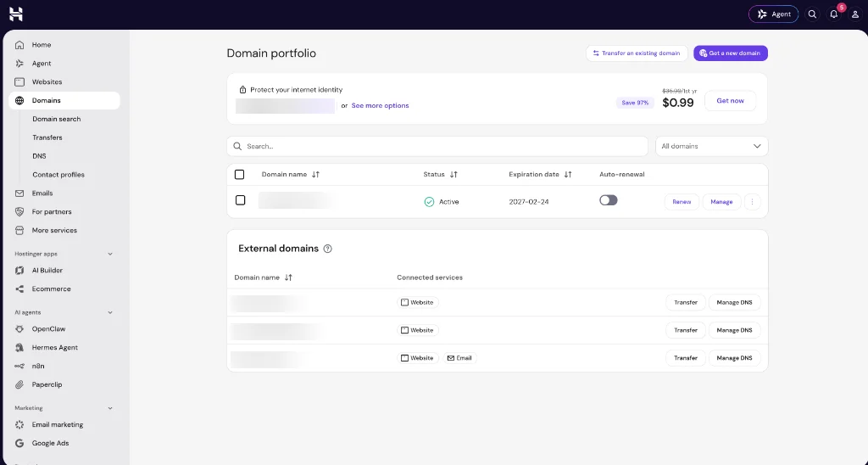Click Transfer an existing domain button

(x=637, y=53)
